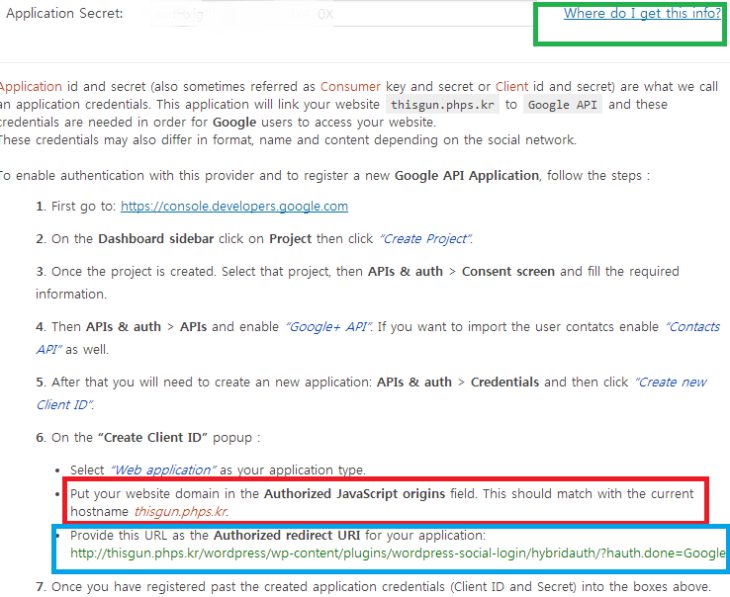Click the green authorized redirect URI text
The height and width of the screenshot is (597, 730).
(398, 553)
